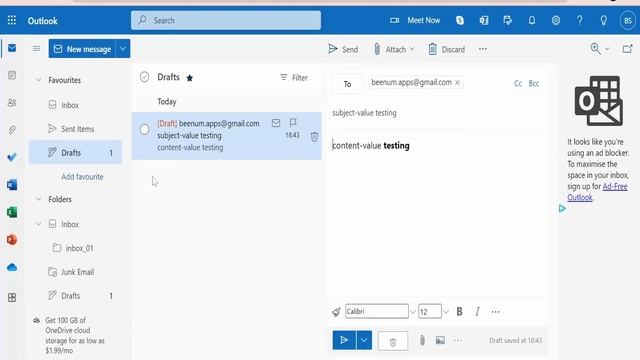Open the Help question mark
Viewport: 640px width, 360px height.
click(x=580, y=20)
